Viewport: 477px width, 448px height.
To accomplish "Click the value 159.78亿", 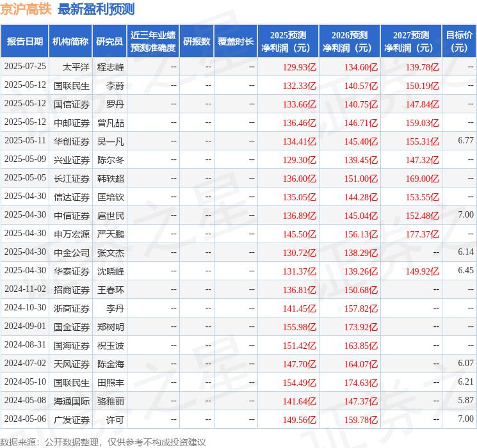I will (361, 420).
